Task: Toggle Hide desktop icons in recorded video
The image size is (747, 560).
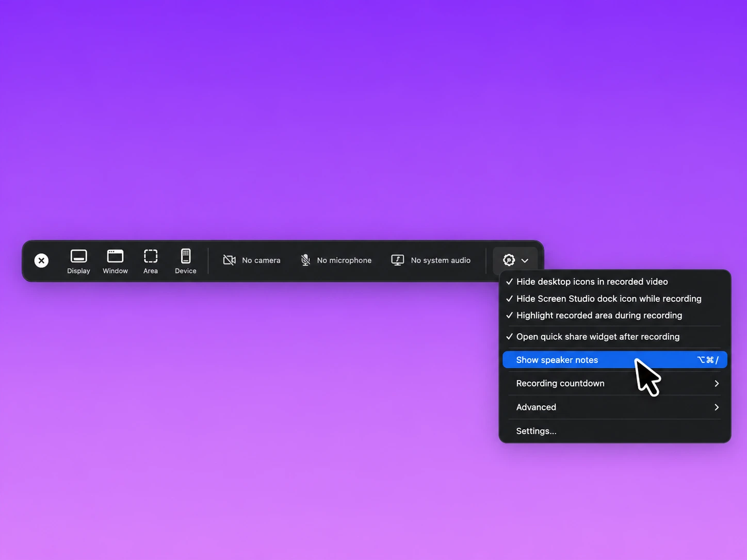Action: 615,282
